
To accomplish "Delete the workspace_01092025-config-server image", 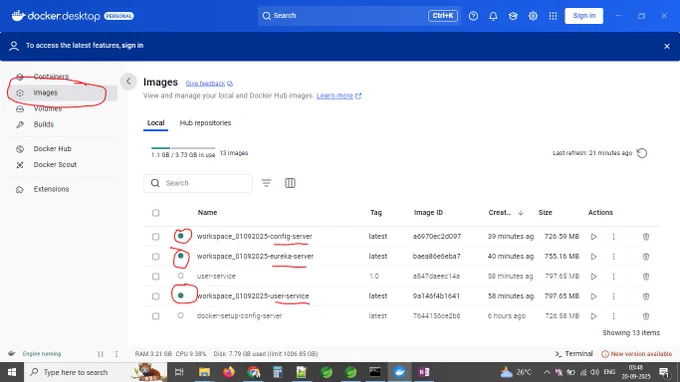I will tap(646, 237).
